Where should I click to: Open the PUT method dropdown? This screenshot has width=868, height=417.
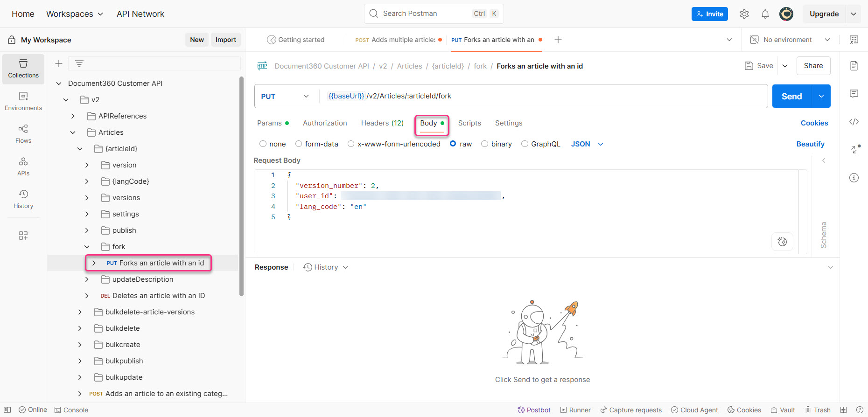[x=285, y=96]
